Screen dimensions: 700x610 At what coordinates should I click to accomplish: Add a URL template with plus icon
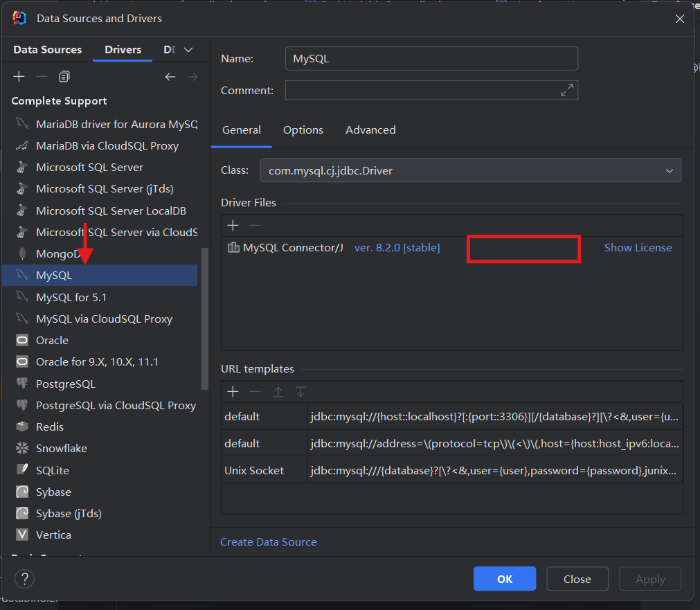pos(233,392)
